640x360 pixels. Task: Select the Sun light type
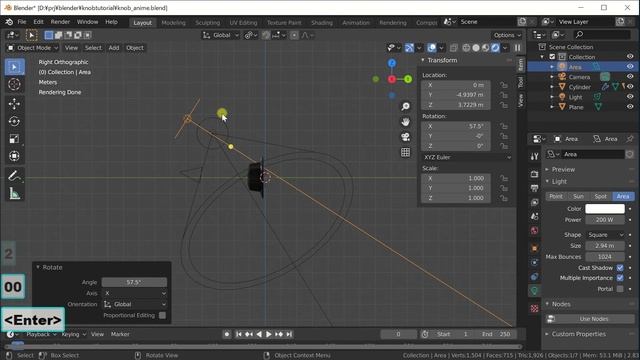tap(578, 196)
